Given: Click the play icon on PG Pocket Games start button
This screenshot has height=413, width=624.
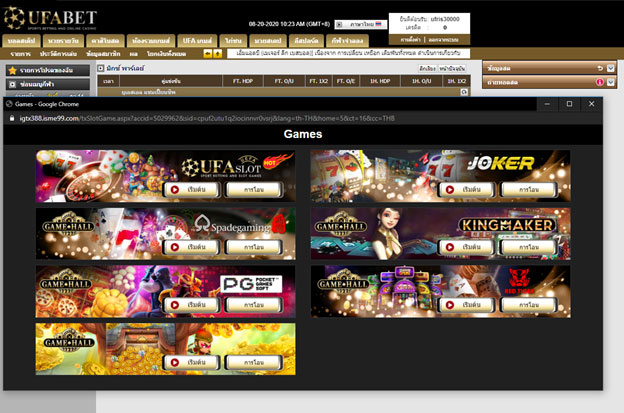Looking at the screenshot, I should click(175, 305).
